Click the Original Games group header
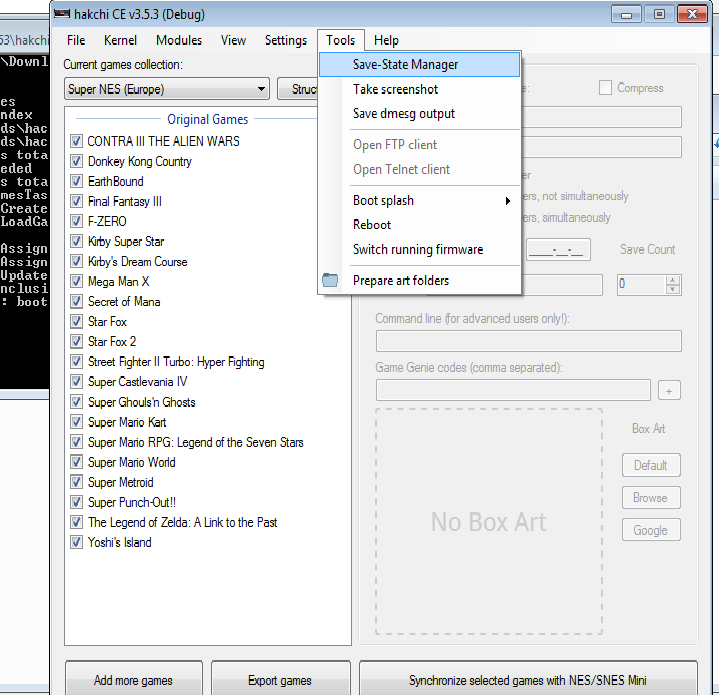 (x=208, y=120)
